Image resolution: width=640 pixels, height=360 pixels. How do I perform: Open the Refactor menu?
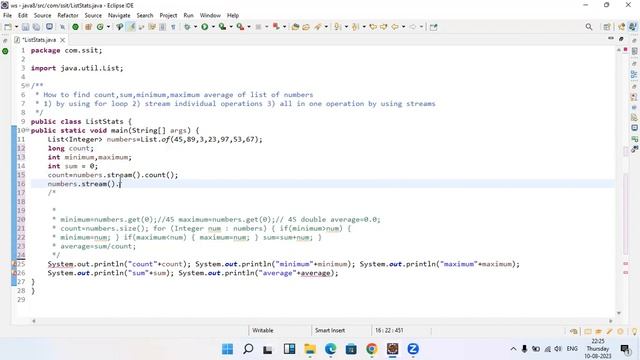(x=68, y=16)
